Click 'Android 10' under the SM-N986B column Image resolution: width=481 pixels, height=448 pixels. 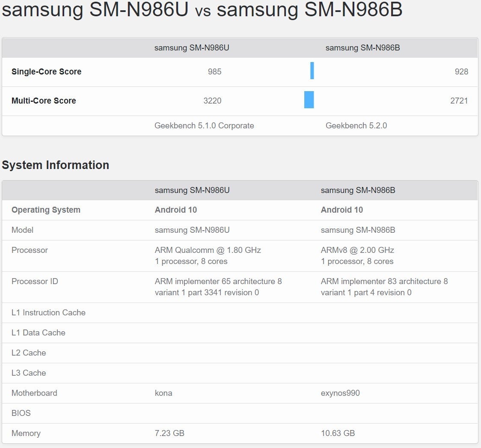point(342,210)
